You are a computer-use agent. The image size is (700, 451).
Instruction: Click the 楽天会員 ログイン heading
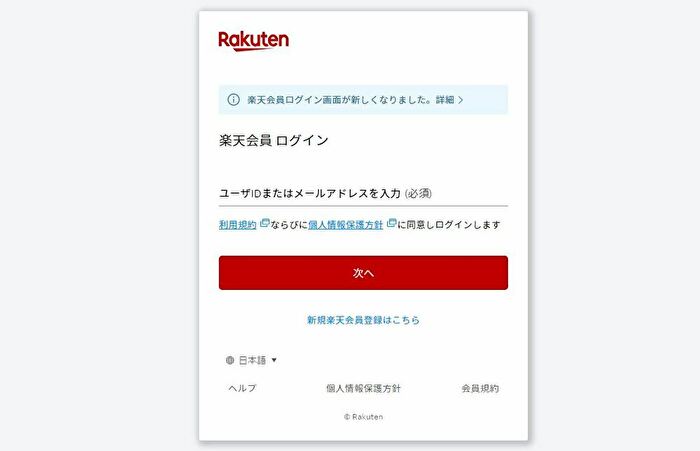[x=274, y=141]
